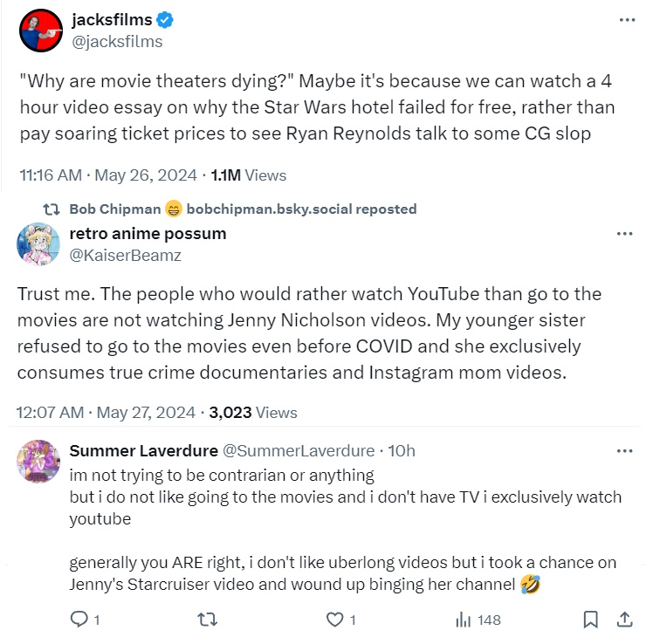Click the retweet icon under Summer's reply

207,620
